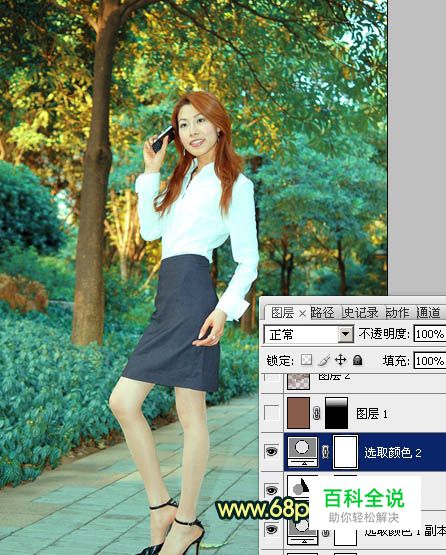446x555 pixels.
Task: Lock transparent pixels icon in Layers panel
Action: pos(306,360)
